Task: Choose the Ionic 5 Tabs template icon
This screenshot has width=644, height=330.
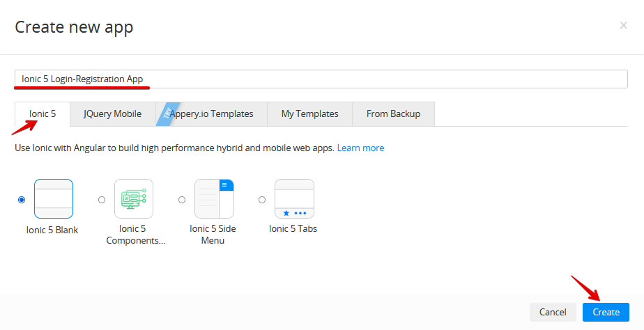Action: click(294, 198)
